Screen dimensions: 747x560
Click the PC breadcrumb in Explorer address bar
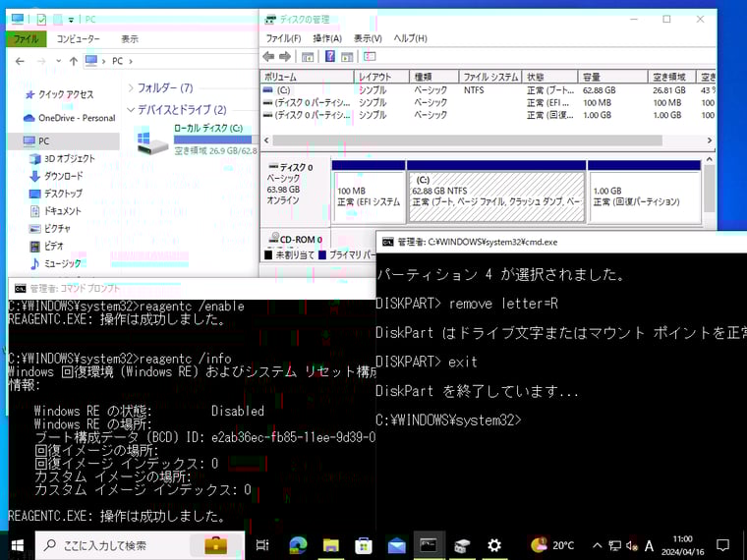point(117,61)
